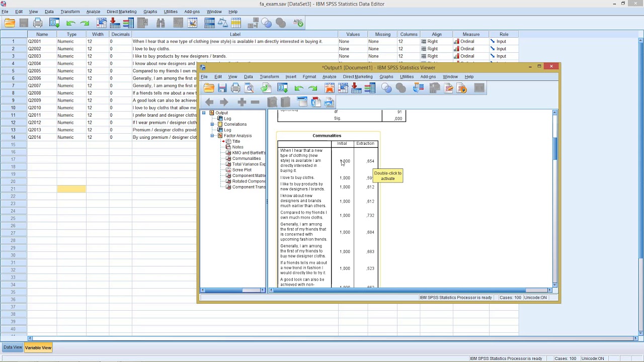Open File menu in Viewer window
644x362 pixels.
click(x=204, y=77)
